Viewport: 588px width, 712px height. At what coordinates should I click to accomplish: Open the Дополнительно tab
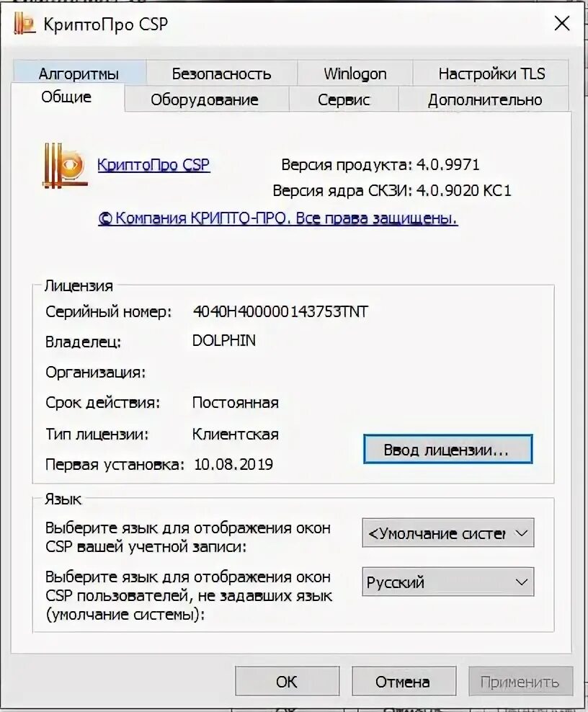(484, 99)
